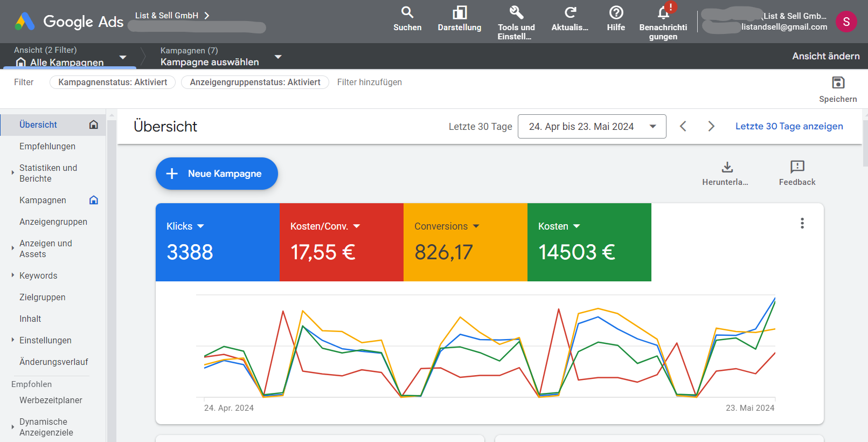868x442 pixels.
Task: Click the Neue Kampagne button
Action: click(x=217, y=174)
